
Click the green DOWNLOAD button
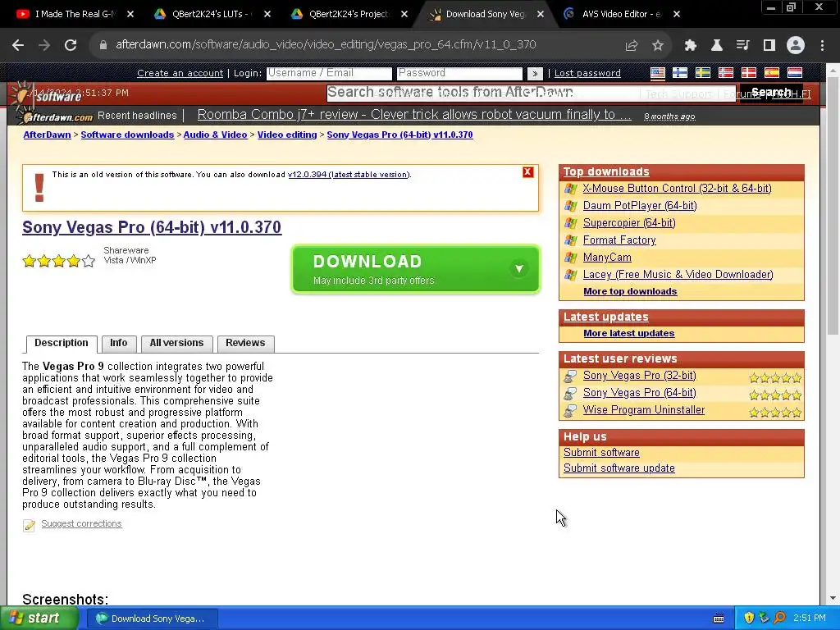tap(415, 269)
